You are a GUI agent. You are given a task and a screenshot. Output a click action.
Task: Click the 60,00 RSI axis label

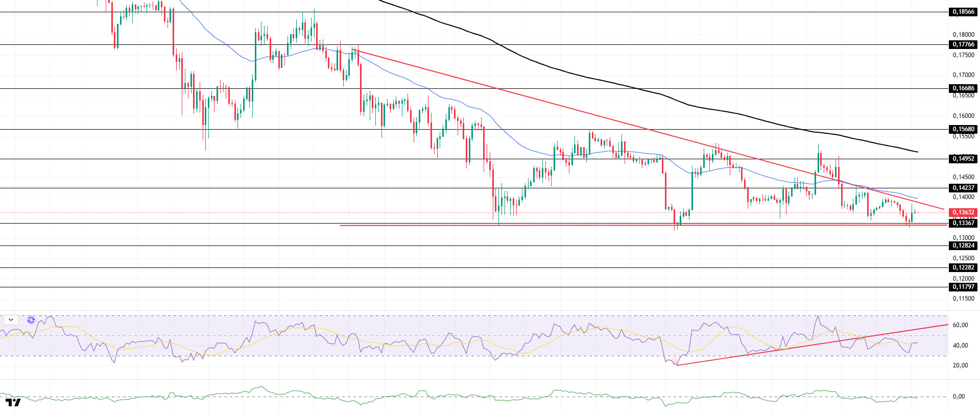point(960,325)
